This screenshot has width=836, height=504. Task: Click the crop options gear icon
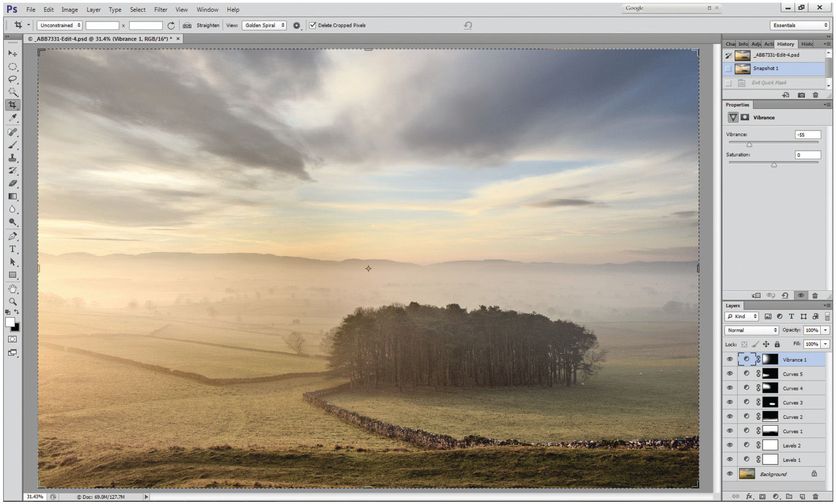coord(296,26)
